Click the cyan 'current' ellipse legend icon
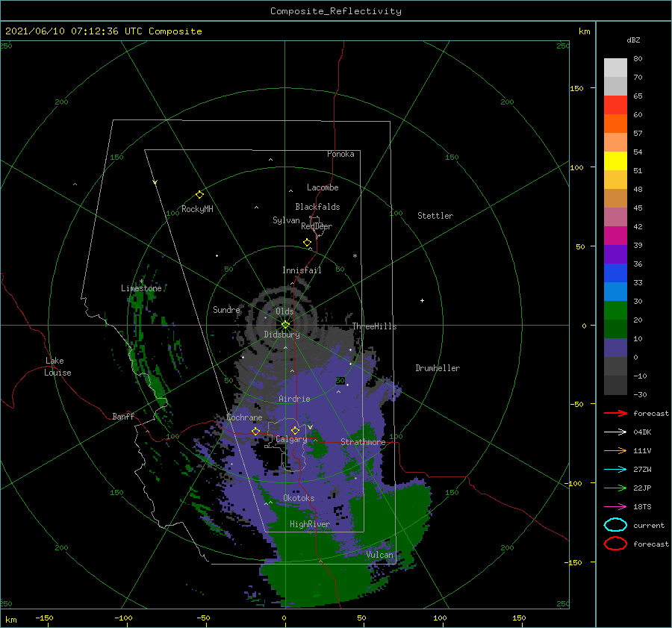 coord(615,525)
